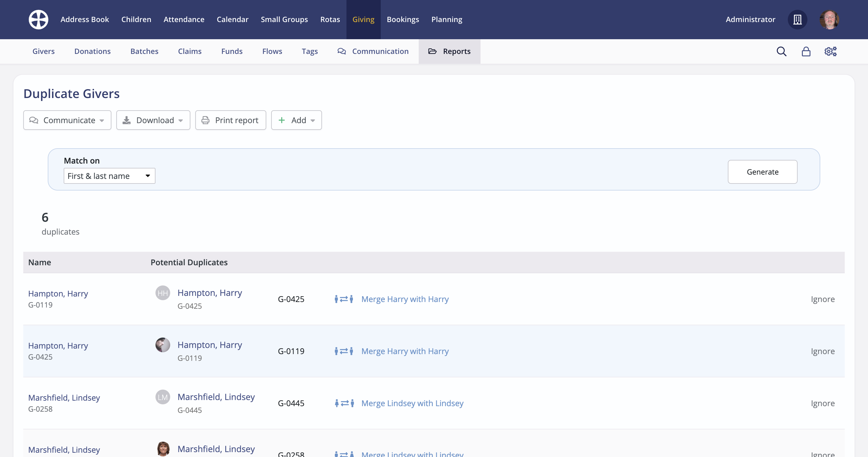
Task: Click the building site selector icon
Action: pyautogui.click(x=797, y=20)
